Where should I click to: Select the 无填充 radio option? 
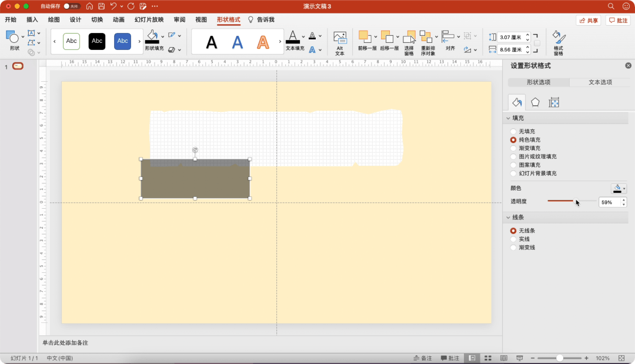click(x=513, y=132)
